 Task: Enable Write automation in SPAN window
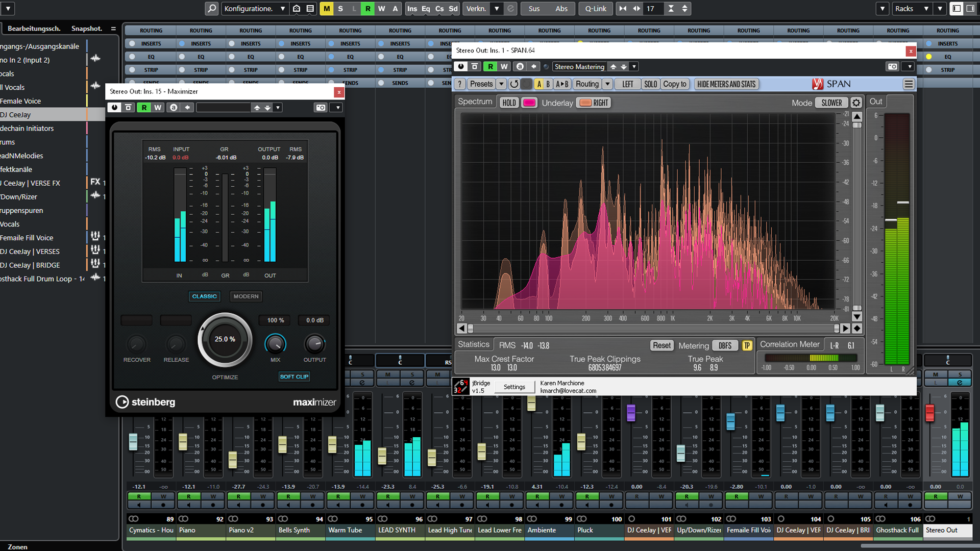pos(504,66)
